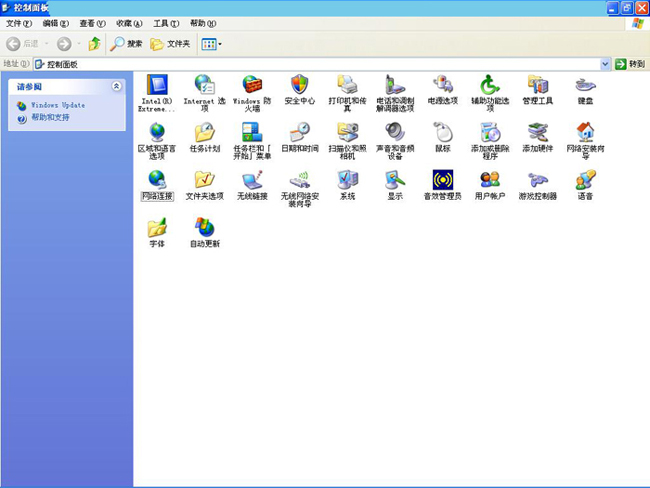650x488 pixels.
Task: Expand the address bar dropdown arrow
Action: coord(605,64)
